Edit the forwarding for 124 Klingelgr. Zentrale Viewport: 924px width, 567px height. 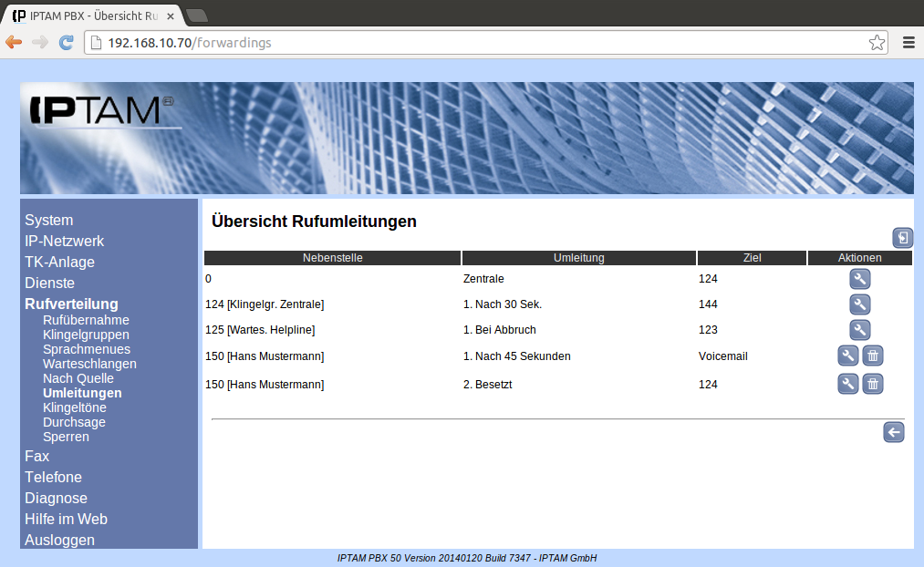point(859,304)
